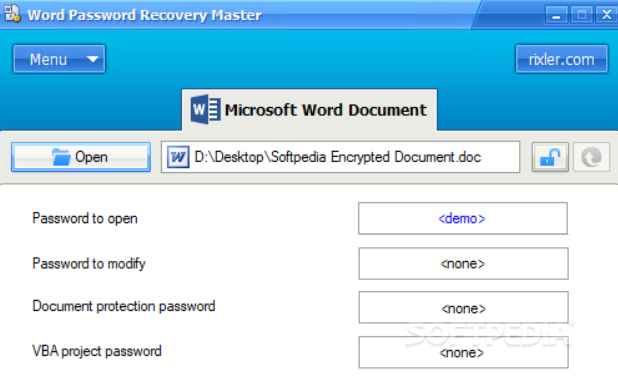The height and width of the screenshot is (376, 618).
Task: Click the 'VBA project password' label
Action: 97,351
